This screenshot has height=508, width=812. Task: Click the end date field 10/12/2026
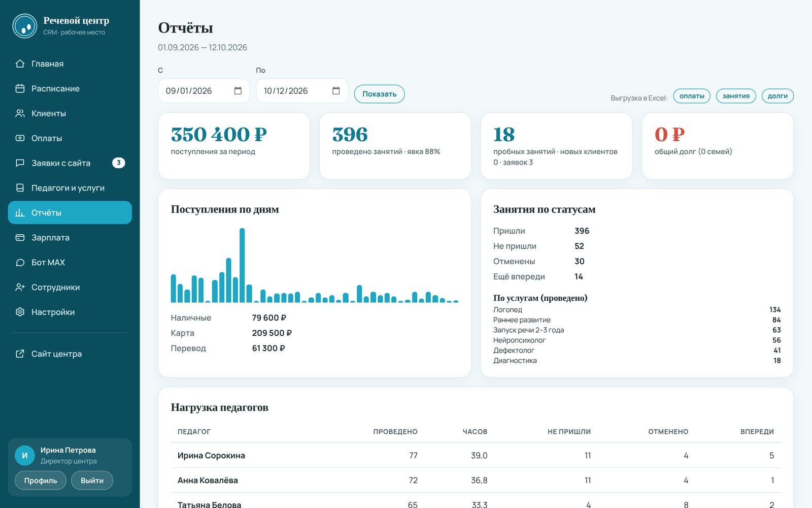click(302, 91)
